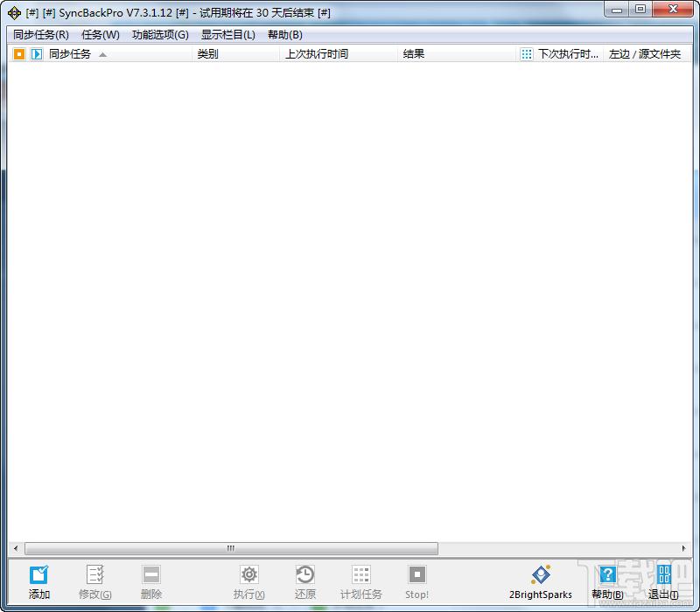
Task: Click the SyncBackPro title bar app icon
Action: 14,13
